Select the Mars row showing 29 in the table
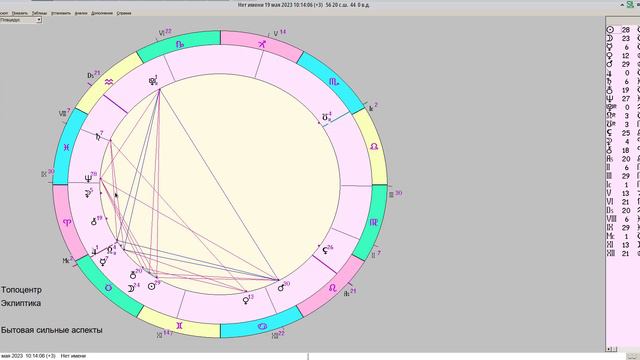Viewport: 640px width, 360px height. tap(623, 64)
